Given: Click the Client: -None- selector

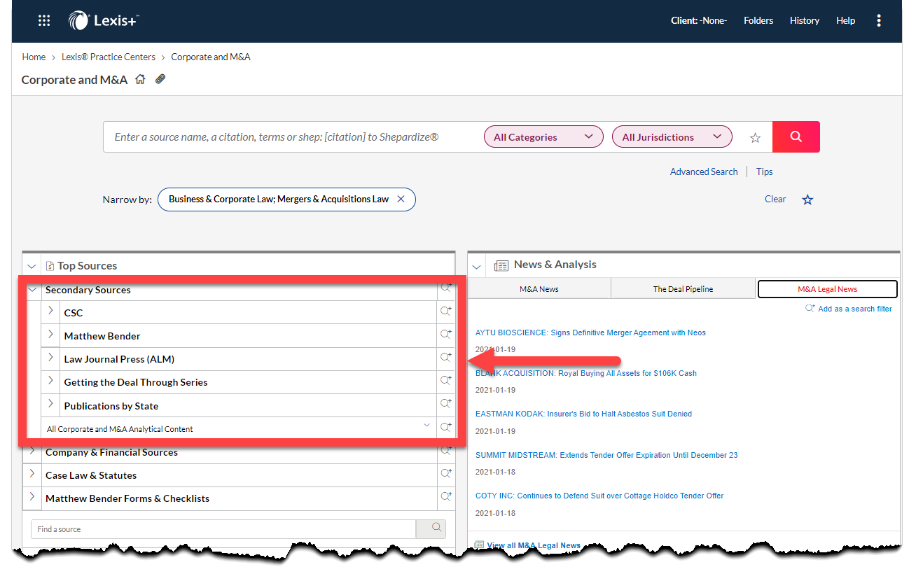Looking at the screenshot, I should (699, 20).
